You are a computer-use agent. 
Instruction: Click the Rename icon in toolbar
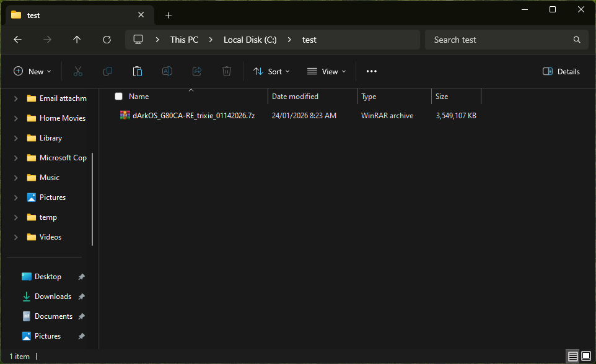coord(167,71)
